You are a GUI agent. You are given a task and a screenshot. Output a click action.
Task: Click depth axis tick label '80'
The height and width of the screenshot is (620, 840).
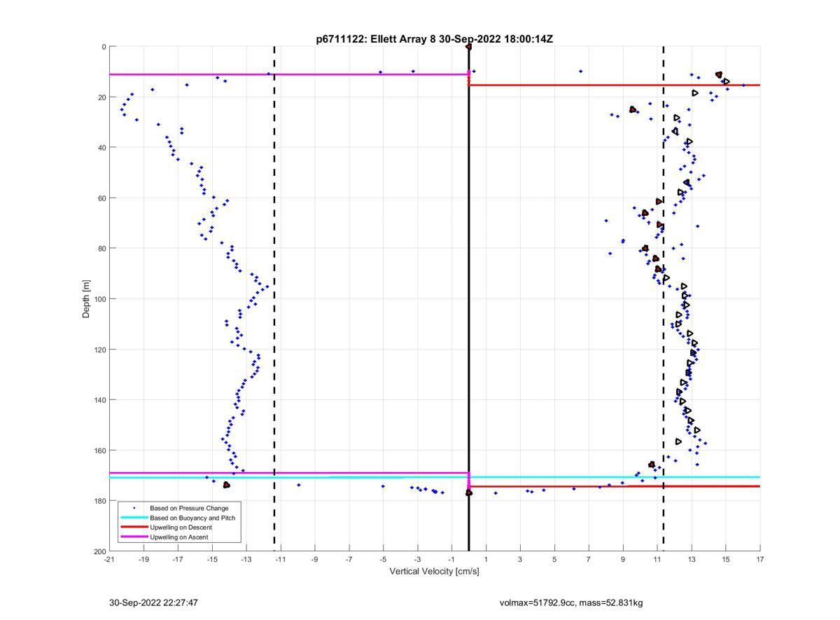tap(102, 249)
